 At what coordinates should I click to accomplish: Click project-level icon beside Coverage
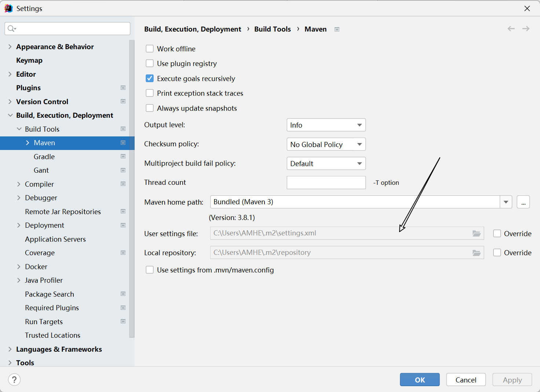123,253
